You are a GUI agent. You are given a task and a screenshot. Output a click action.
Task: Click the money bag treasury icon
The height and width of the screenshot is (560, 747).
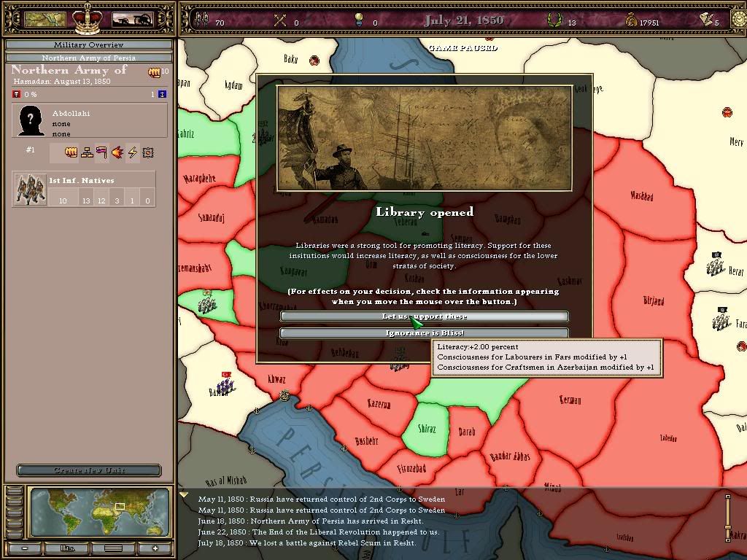(x=631, y=20)
